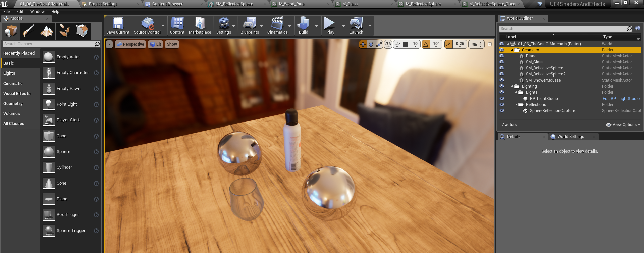Select the scale gizmo tool in viewport
Image resolution: width=644 pixels, height=253 pixels.
(x=379, y=44)
